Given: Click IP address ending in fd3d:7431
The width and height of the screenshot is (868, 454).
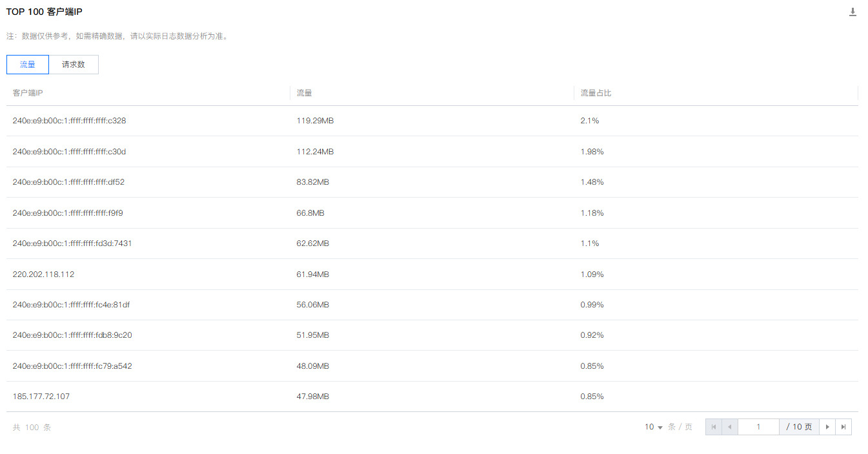Looking at the screenshot, I should point(72,243).
